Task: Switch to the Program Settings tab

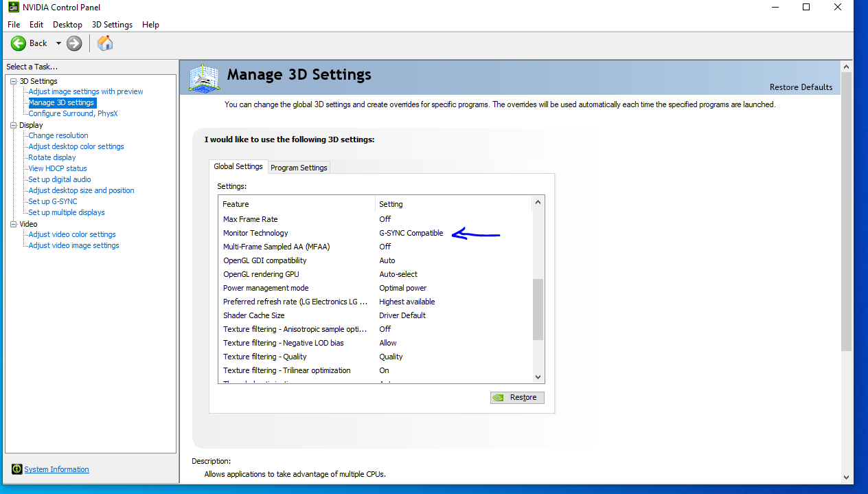Action: (299, 168)
